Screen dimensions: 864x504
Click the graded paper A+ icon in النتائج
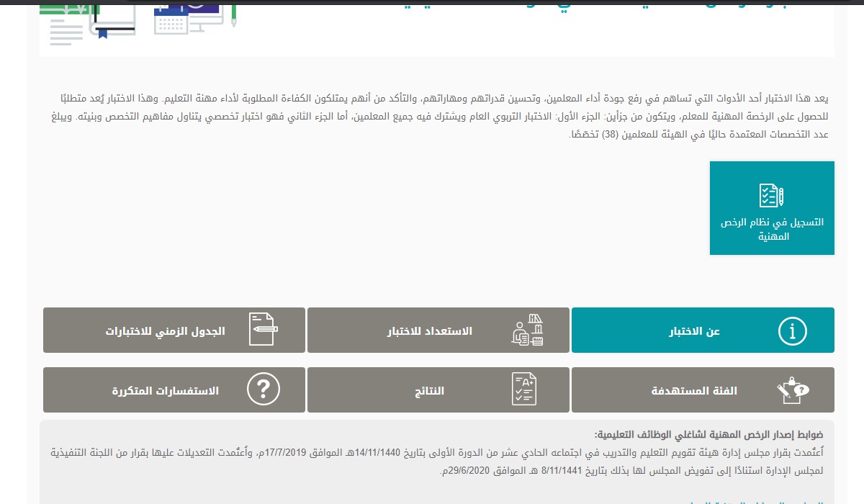point(524,390)
